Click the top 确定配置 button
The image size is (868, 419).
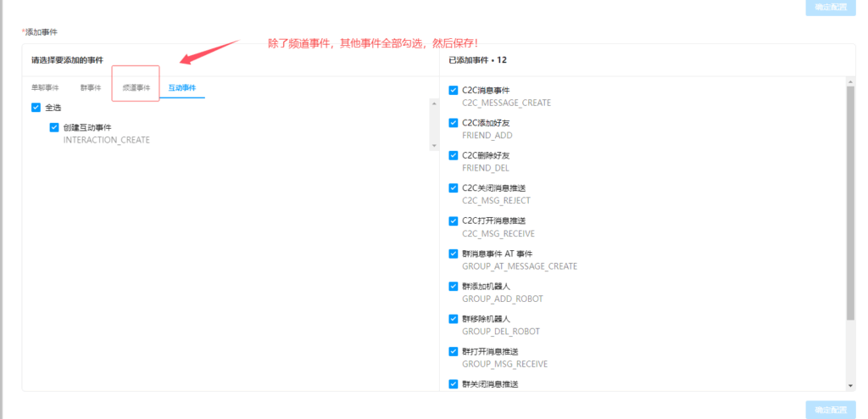coord(830,8)
